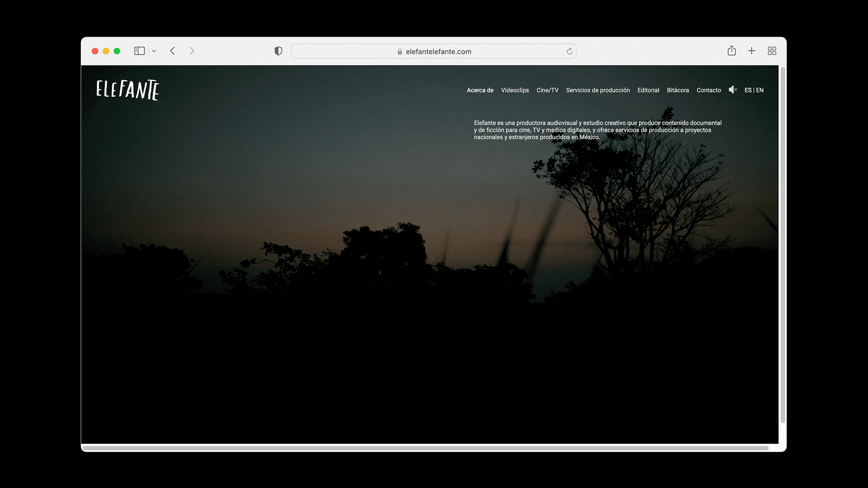This screenshot has height=488, width=868.
Task: Open a new tab
Action: (751, 51)
